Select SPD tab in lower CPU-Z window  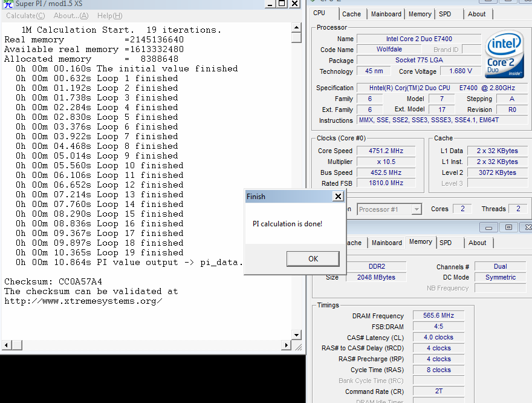446,243
